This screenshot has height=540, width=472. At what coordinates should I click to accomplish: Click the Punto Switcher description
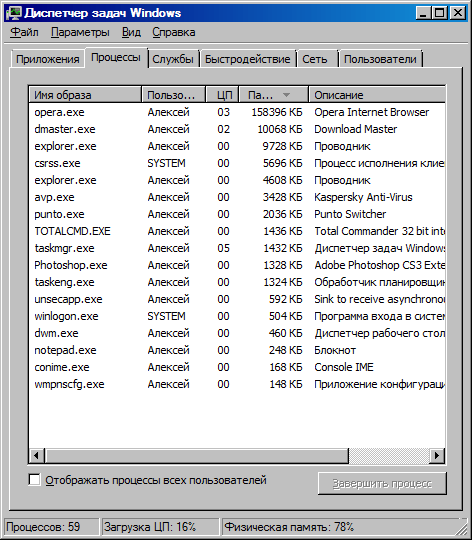[x=350, y=214]
